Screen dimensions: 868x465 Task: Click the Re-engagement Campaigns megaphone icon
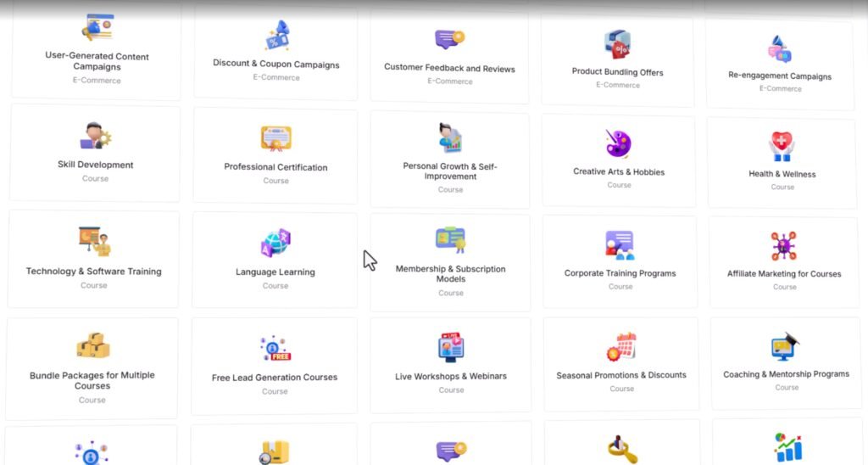coord(780,48)
